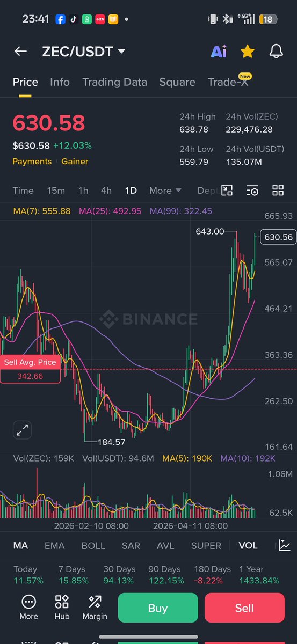Tap the 630.58 last price

coord(48,123)
